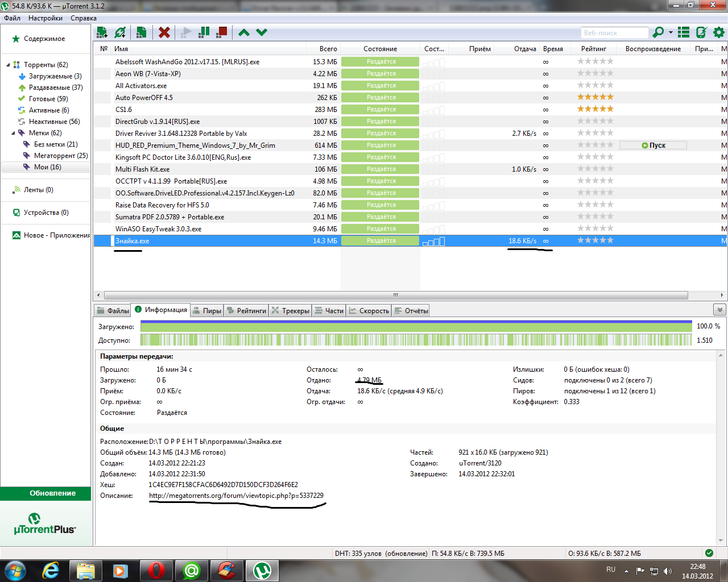The width and height of the screenshot is (728, 582).
Task: Open the uTorrent Remote icon
Action: pyautogui.click(x=702, y=32)
